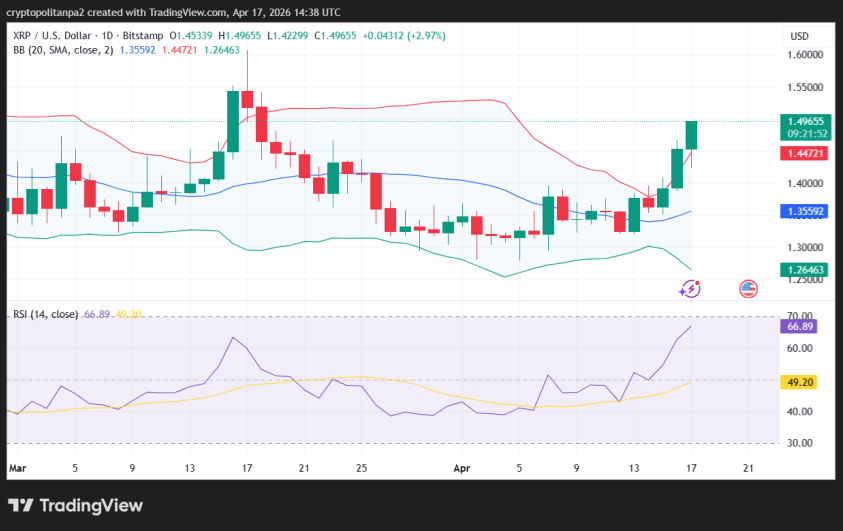
Task: Select the BB (20, SMA, close, 2) indicator legend
Action: tap(60, 49)
